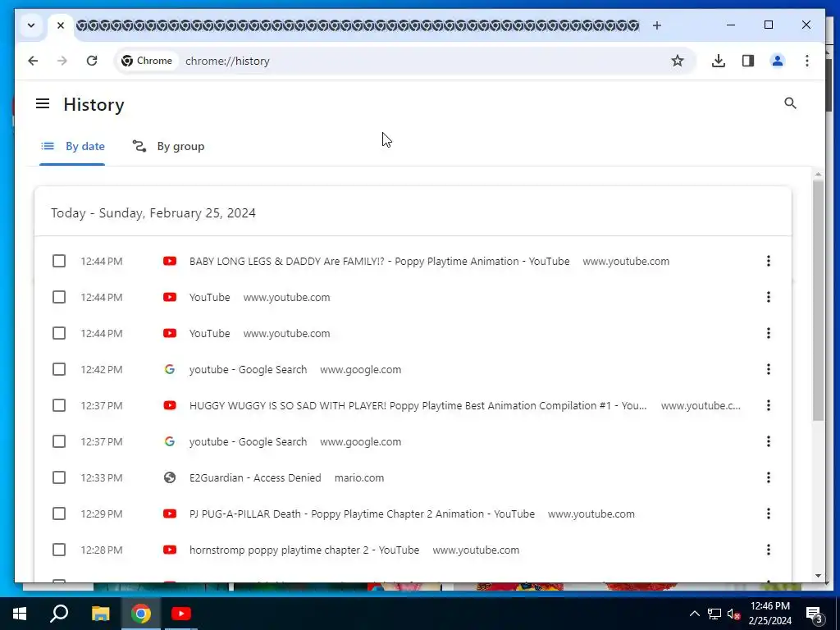Open more actions for 12:37 PM Google Search

(x=768, y=441)
